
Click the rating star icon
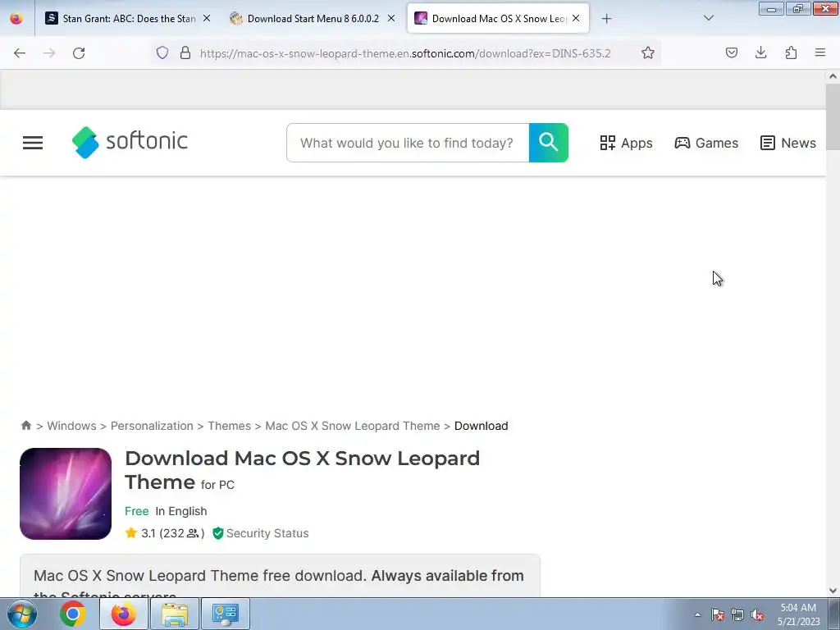pos(130,533)
